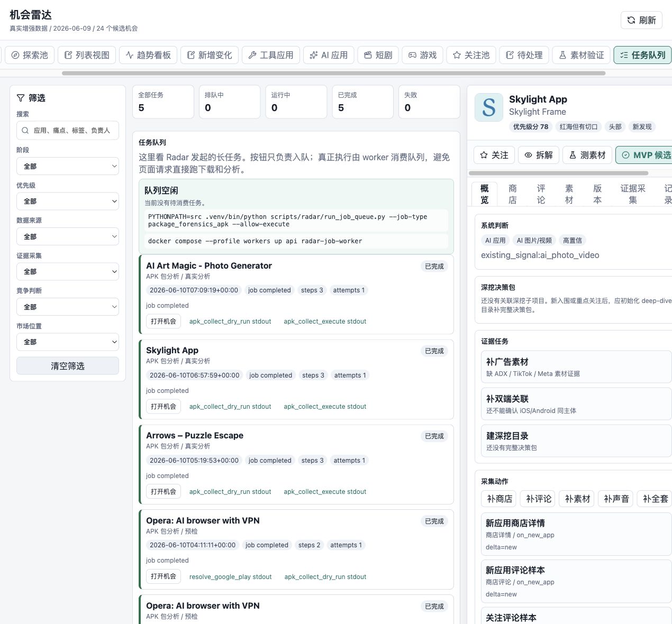Switch to the 版本 detail tab
Image resolution: width=672 pixels, height=624 pixels.
(597, 194)
